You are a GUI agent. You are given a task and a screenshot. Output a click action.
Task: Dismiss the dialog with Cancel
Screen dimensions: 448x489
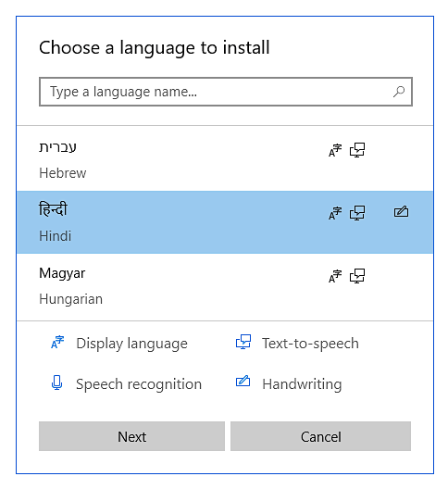point(320,436)
